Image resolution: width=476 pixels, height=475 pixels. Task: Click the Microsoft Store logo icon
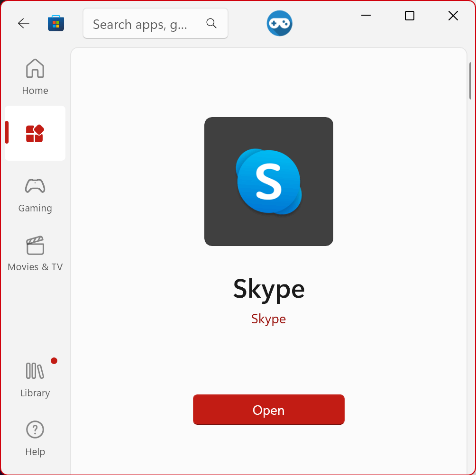click(x=56, y=23)
